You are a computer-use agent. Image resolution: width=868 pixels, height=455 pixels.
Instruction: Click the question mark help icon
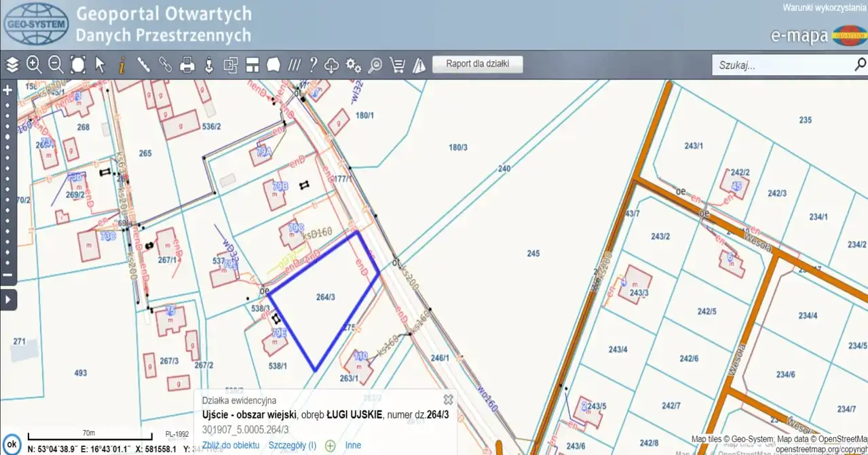(x=313, y=65)
